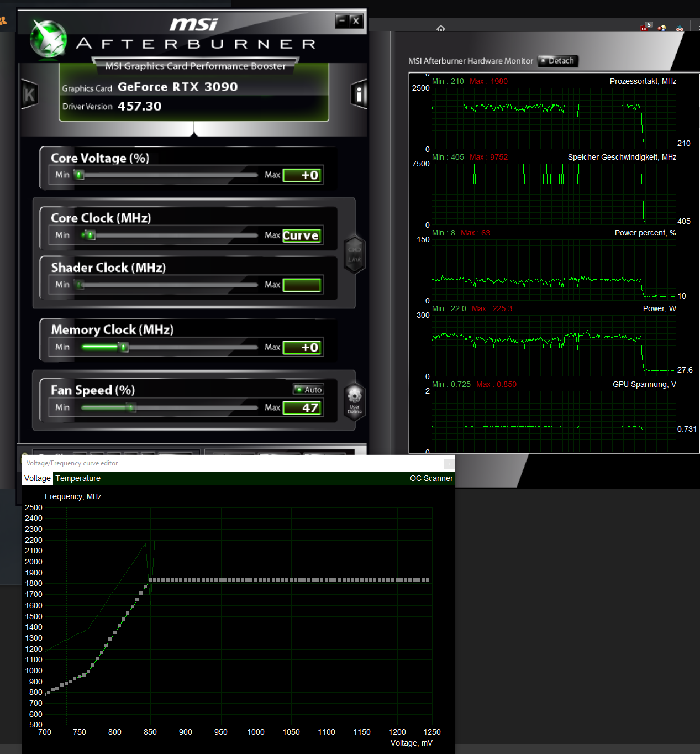Click the Memory Clock slider handle
Image resolution: width=700 pixels, height=754 pixels.
[124, 347]
